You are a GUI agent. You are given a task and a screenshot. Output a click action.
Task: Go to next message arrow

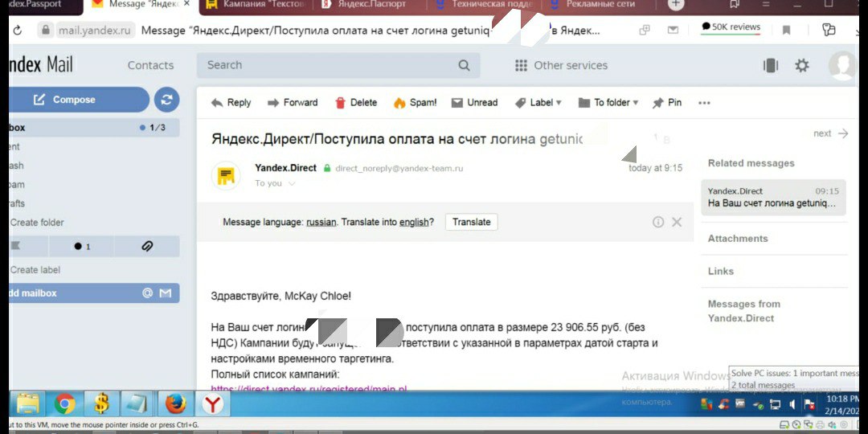830,133
